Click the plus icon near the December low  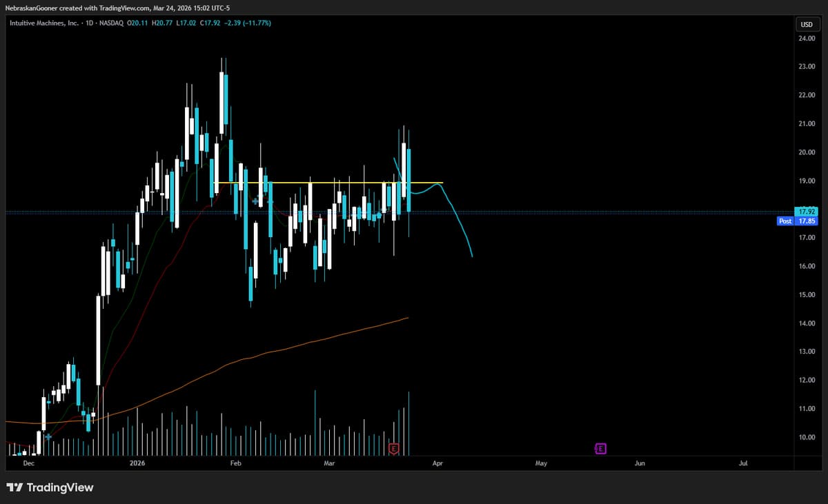pos(47,436)
